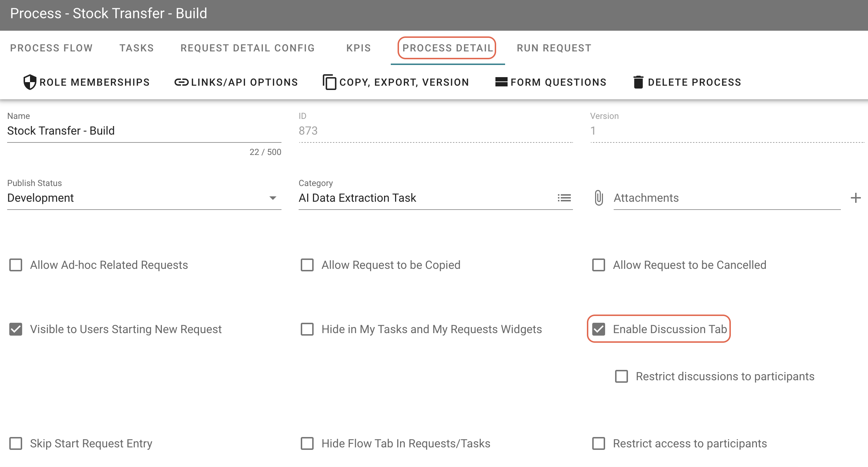Click the paperclip icon beside Attachments
Viewport: 868px width, 467px height.
point(599,198)
